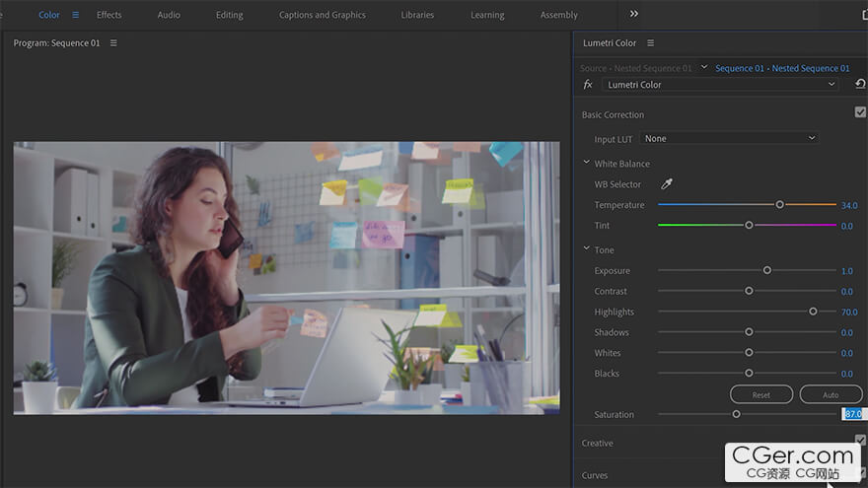The height and width of the screenshot is (488, 868).
Task: Click the Temperature slider handle
Action: click(x=779, y=205)
